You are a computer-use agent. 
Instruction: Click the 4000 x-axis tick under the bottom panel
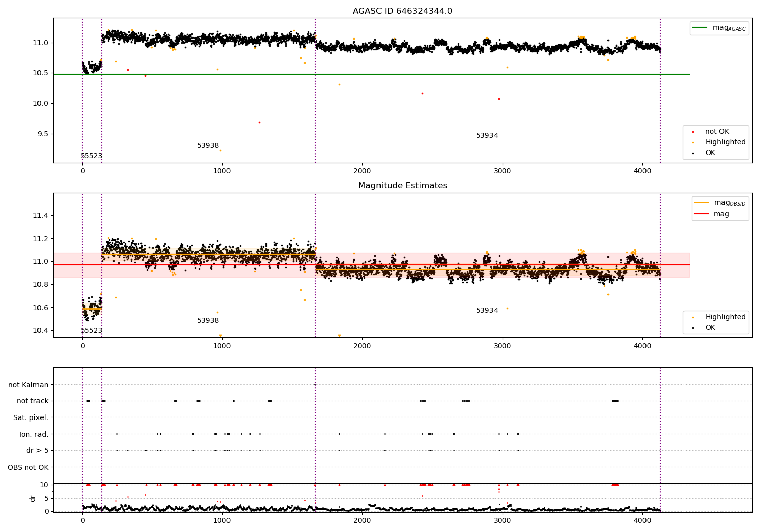642,521
